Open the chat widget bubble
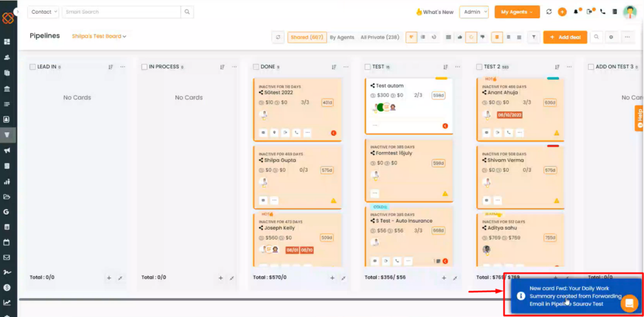 point(629,304)
